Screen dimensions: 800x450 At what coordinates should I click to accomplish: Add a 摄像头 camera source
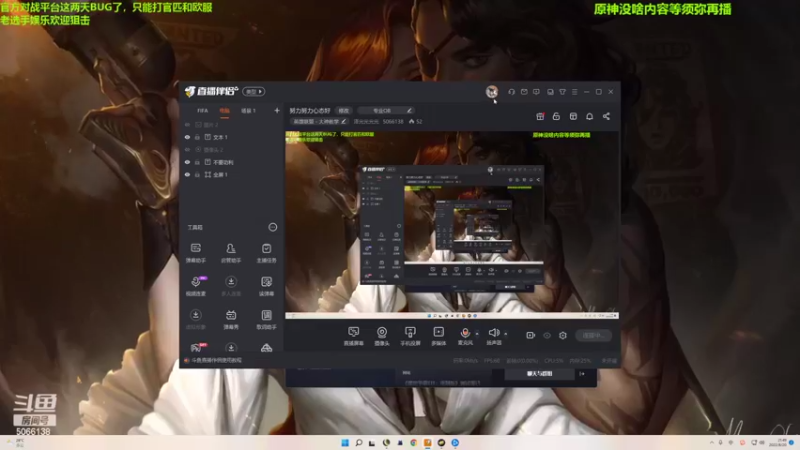click(x=382, y=336)
